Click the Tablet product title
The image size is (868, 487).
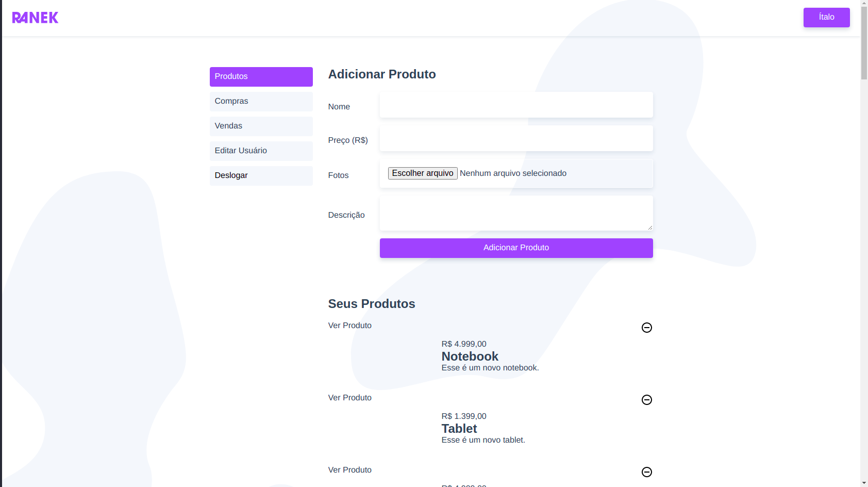point(459,429)
